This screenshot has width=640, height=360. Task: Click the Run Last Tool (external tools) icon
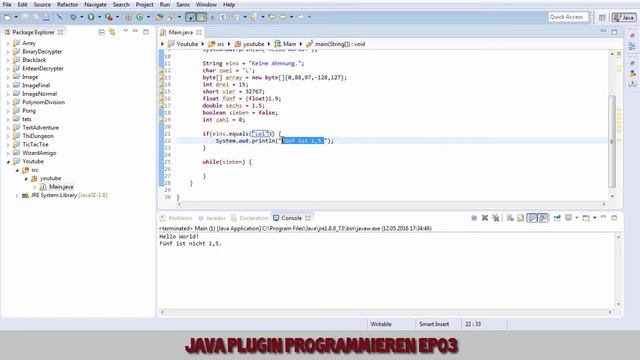point(109,17)
